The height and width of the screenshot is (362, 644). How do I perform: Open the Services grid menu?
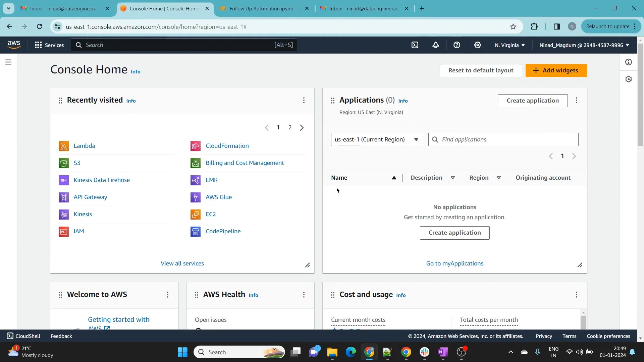click(49, 45)
